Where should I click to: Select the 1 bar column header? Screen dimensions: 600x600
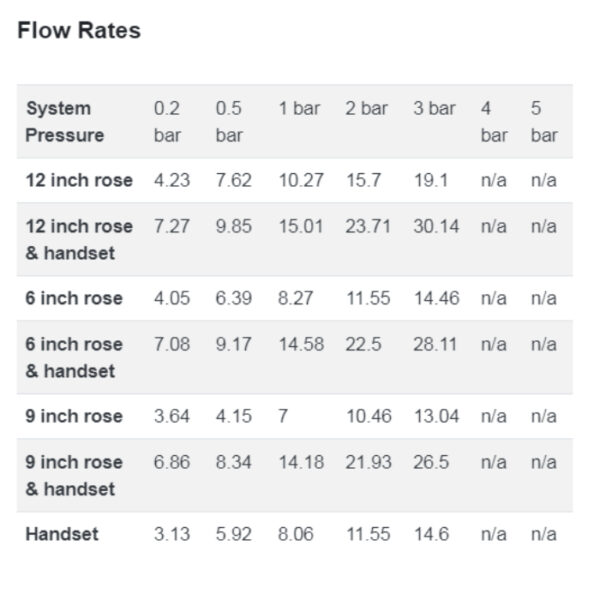click(299, 108)
